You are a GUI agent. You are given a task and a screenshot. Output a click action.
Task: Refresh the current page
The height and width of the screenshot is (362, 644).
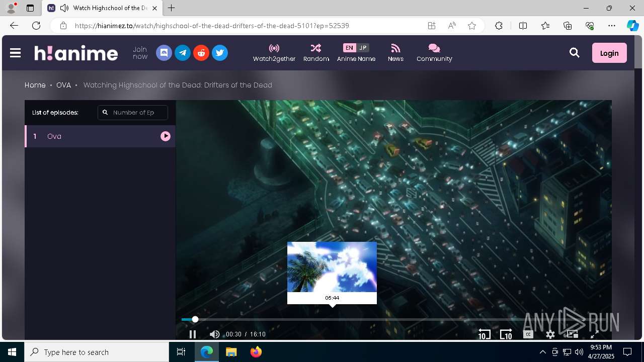36,26
